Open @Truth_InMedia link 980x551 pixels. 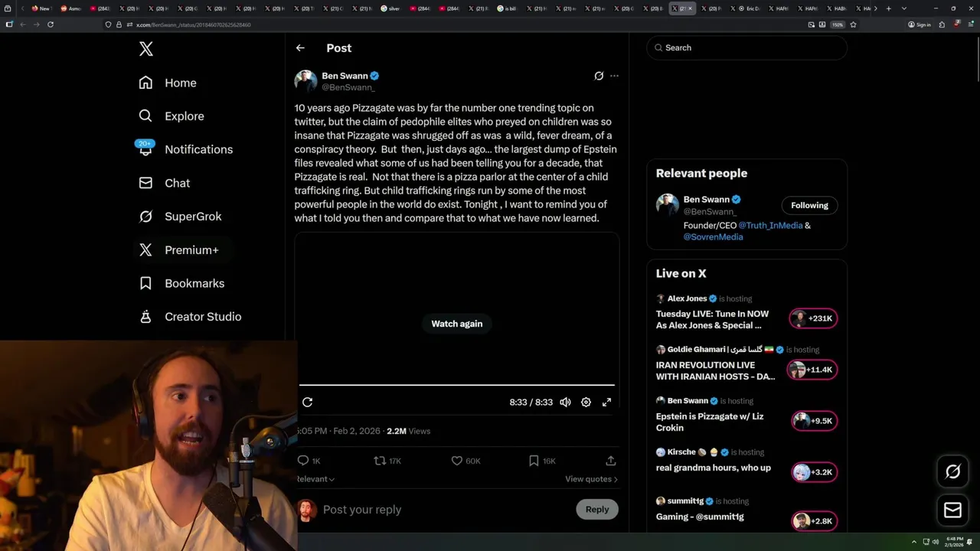pos(770,226)
